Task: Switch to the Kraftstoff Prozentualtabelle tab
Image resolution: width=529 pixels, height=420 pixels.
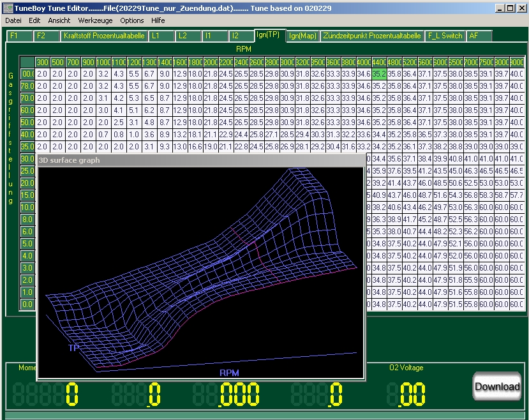Action: point(104,36)
